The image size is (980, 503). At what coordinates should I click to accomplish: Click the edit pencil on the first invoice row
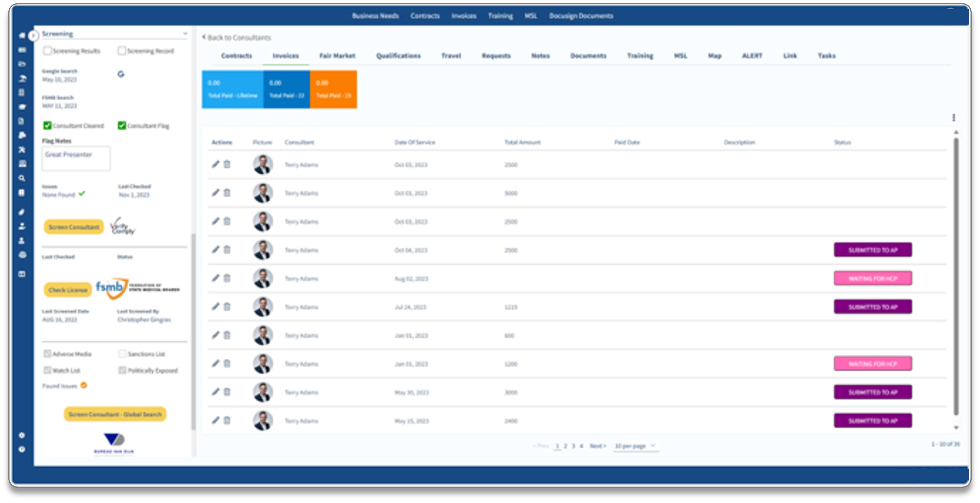point(215,164)
